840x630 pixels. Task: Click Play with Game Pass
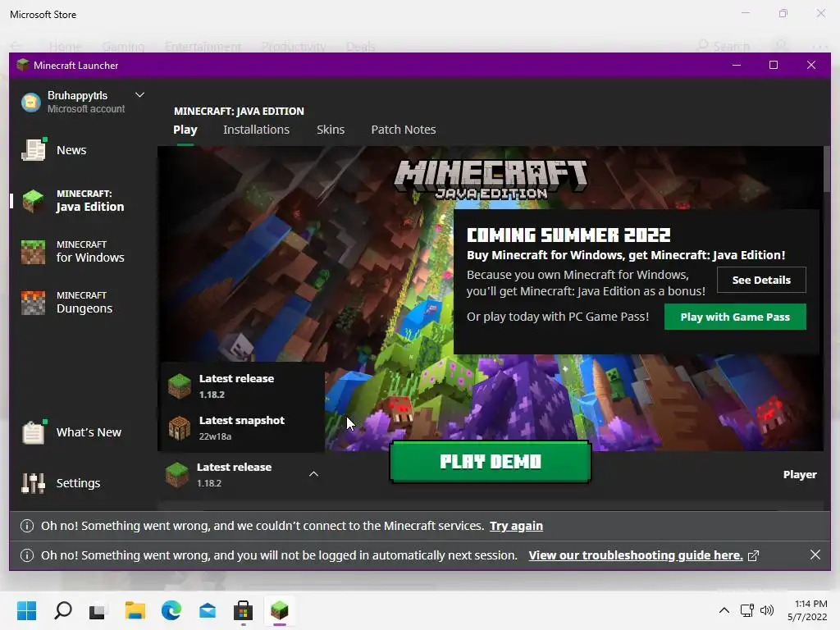click(735, 317)
